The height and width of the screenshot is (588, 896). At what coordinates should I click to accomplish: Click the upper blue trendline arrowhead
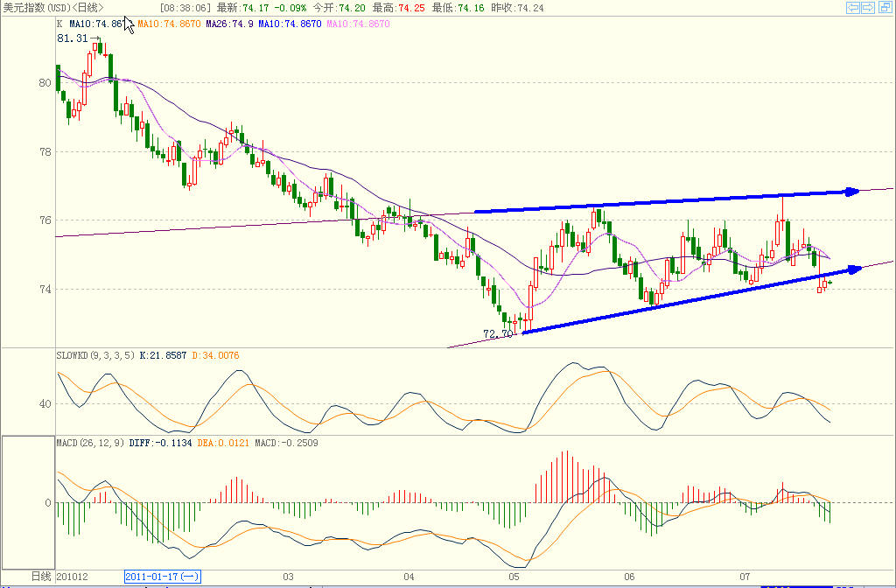coord(852,192)
